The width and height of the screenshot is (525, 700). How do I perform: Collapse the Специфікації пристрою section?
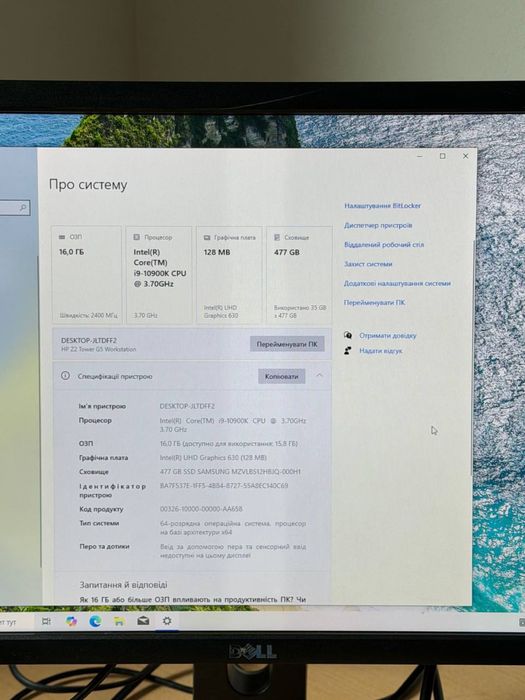[x=320, y=375]
